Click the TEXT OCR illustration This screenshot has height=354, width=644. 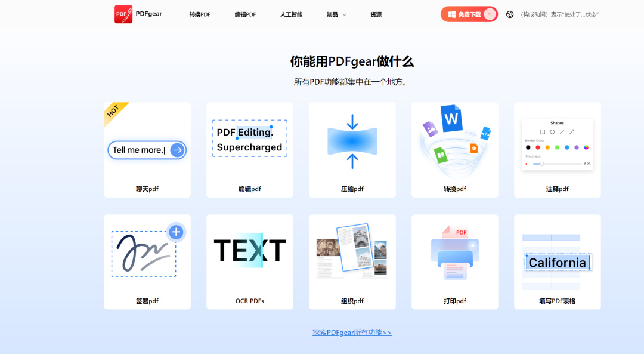coord(250,250)
